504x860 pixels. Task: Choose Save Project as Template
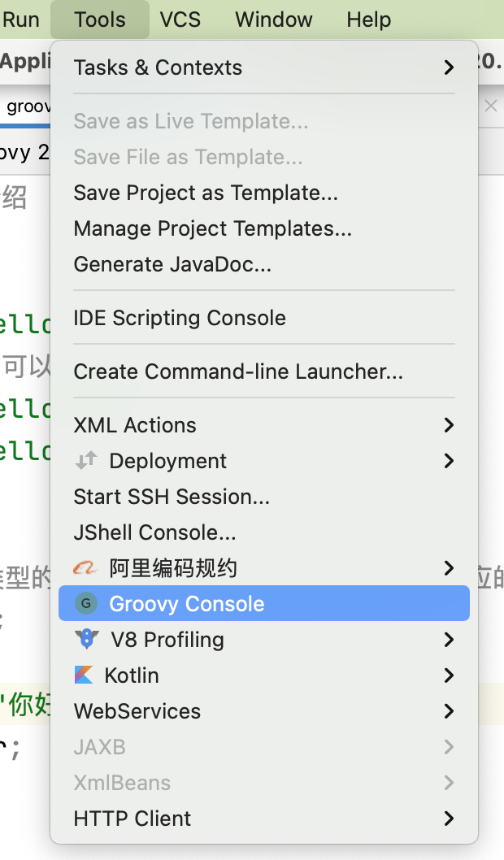pos(206,193)
